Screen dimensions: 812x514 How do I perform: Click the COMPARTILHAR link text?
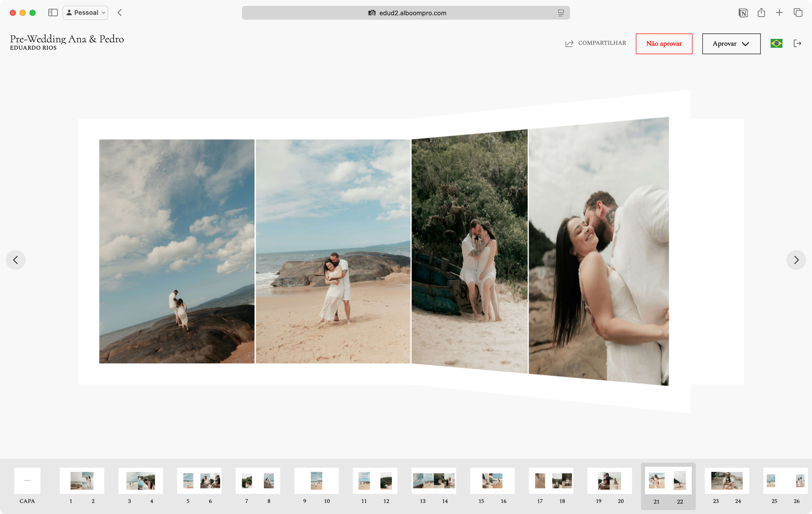coord(602,43)
